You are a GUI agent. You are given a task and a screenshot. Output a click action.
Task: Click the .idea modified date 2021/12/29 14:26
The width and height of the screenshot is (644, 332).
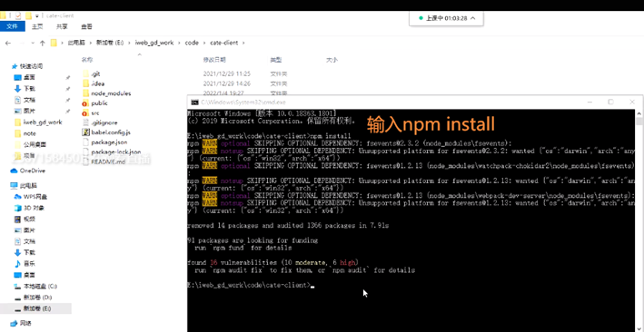[227, 83]
